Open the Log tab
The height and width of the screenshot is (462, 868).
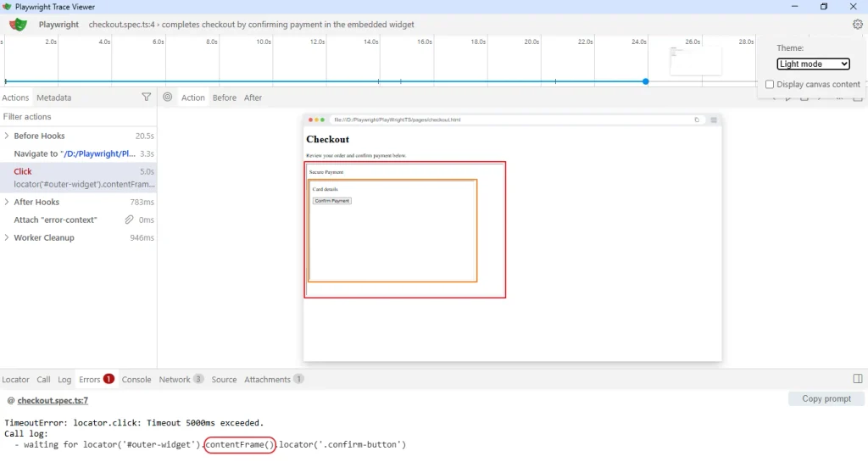[x=64, y=380]
